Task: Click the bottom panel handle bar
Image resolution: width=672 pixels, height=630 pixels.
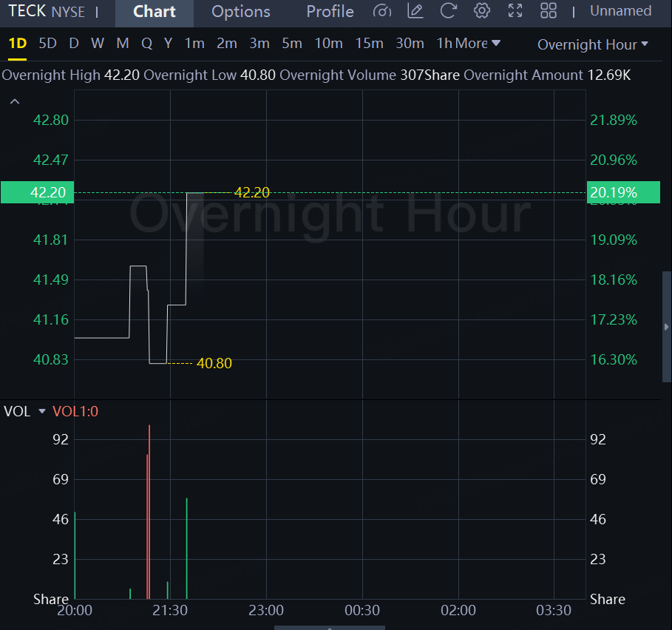Action: (x=329, y=628)
